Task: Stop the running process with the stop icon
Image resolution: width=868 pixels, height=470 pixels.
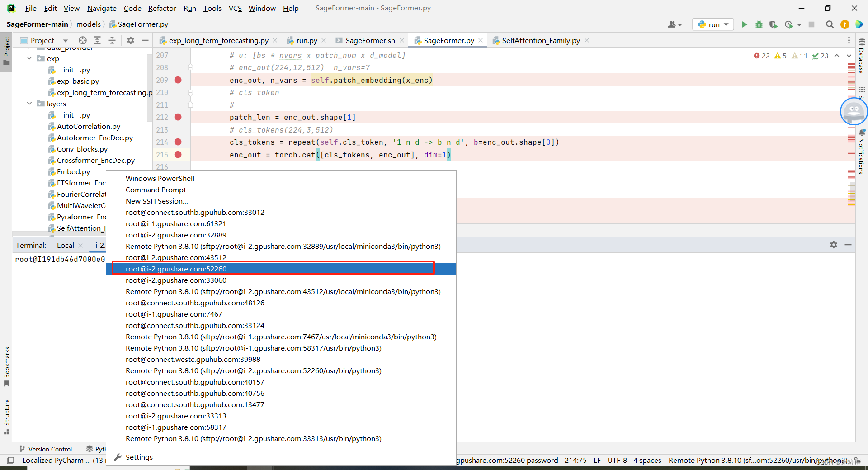Action: point(811,24)
